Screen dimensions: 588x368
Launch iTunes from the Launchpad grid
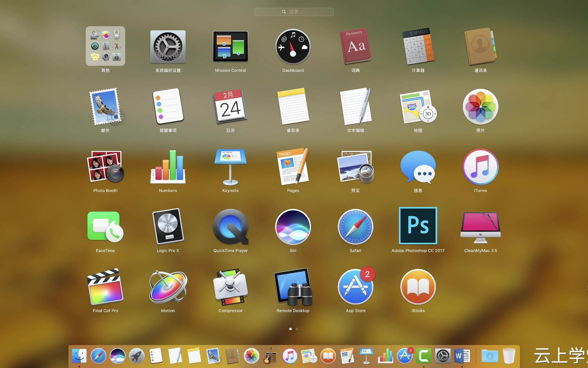coord(480,167)
